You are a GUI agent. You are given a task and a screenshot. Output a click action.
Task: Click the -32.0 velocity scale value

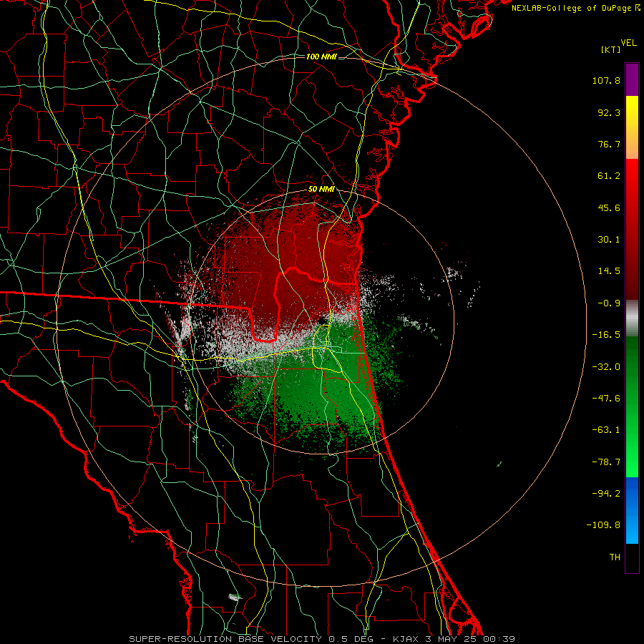(x=606, y=367)
